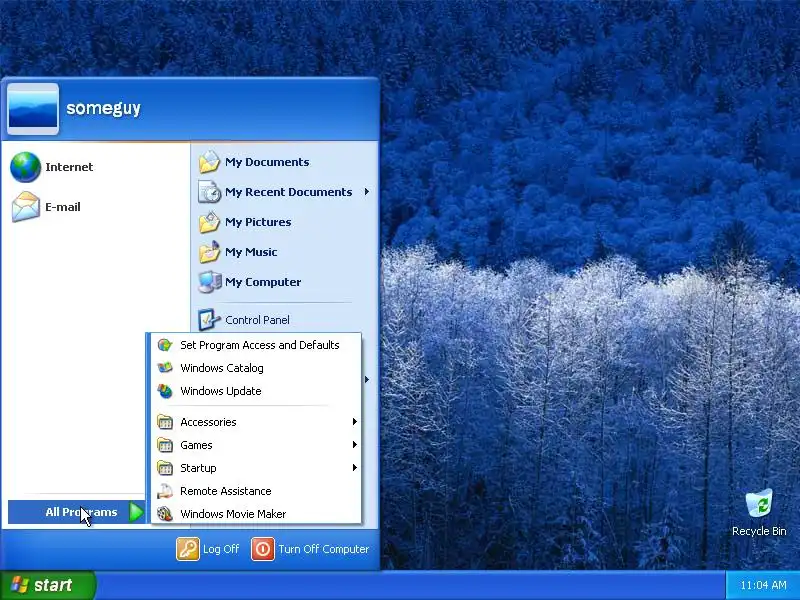Image resolution: width=800 pixels, height=600 pixels.
Task: Click the Windows Movie Maker icon
Action: [165, 514]
